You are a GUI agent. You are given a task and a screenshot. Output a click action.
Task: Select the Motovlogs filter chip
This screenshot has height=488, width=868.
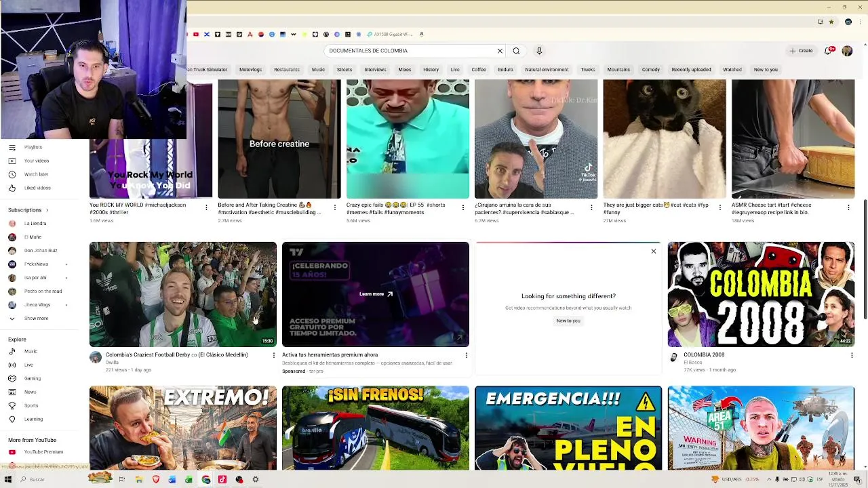click(250, 69)
